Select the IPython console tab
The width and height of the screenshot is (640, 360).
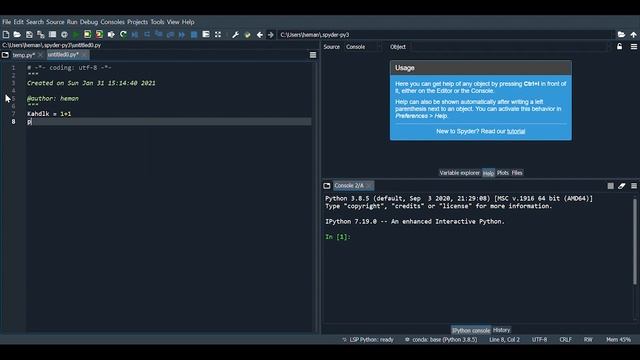[471, 330]
